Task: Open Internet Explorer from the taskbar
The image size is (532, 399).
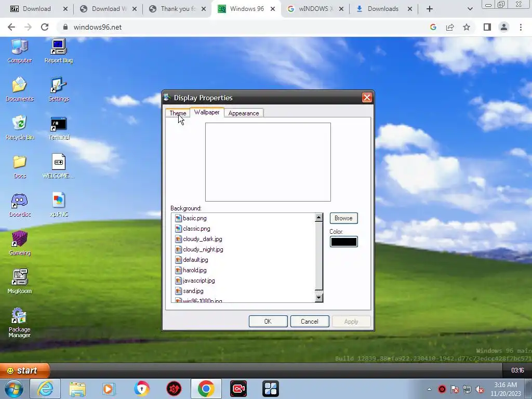Action: (x=45, y=389)
